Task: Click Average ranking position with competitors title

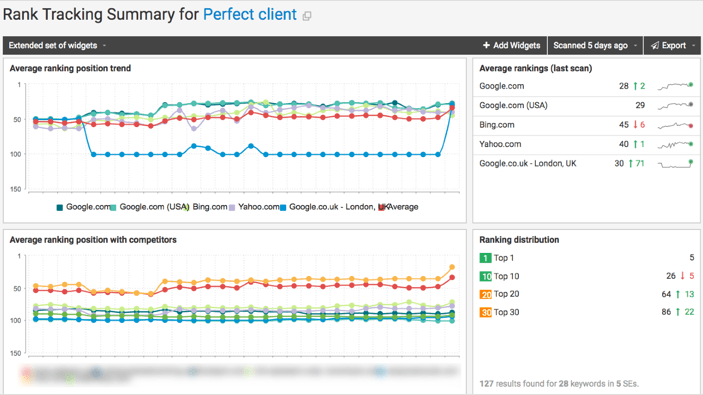Action: point(93,240)
